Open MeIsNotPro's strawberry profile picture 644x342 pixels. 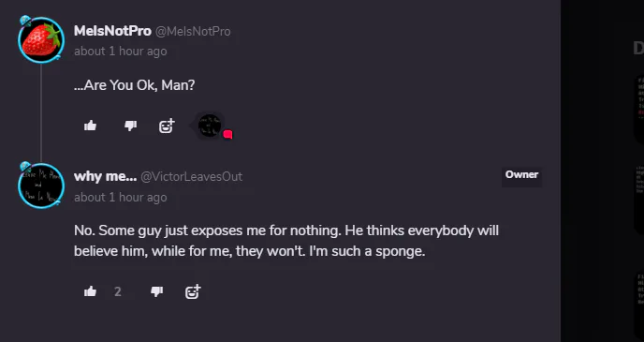(41, 40)
